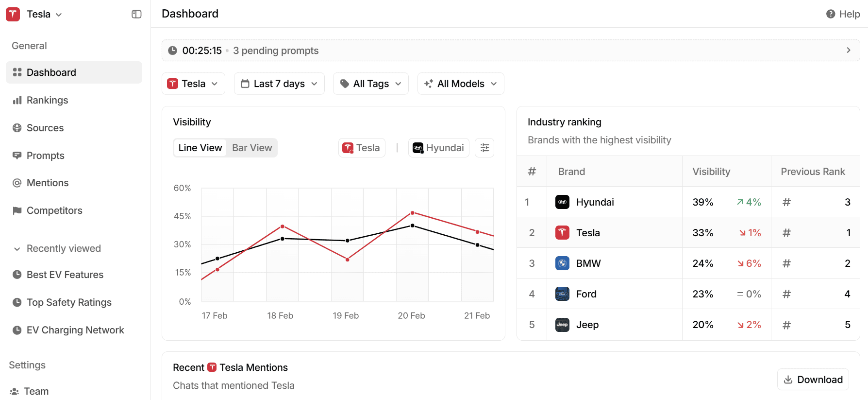Open the All Models dropdown
Screen dimensions: 868x400
[461, 84]
